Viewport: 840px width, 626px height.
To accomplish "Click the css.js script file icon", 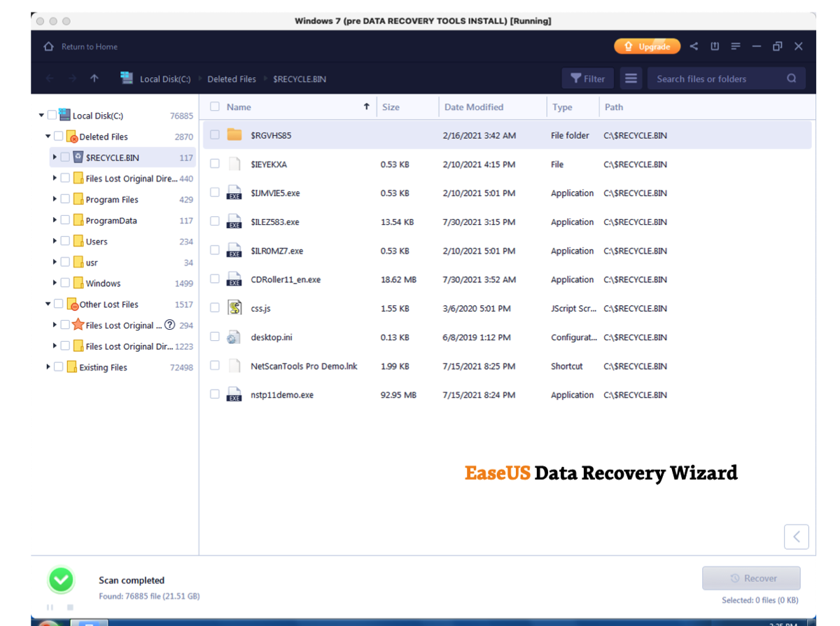I will (x=234, y=308).
